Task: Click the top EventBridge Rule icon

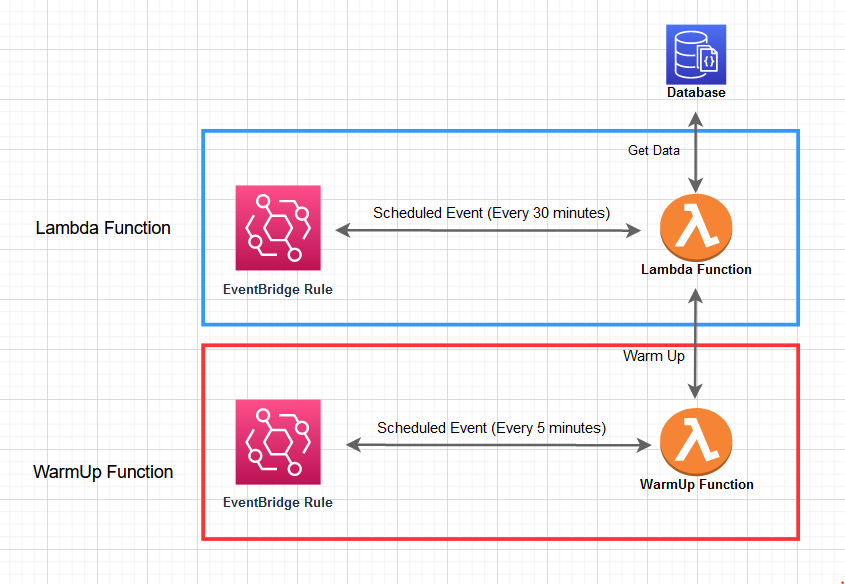Action: coord(277,228)
